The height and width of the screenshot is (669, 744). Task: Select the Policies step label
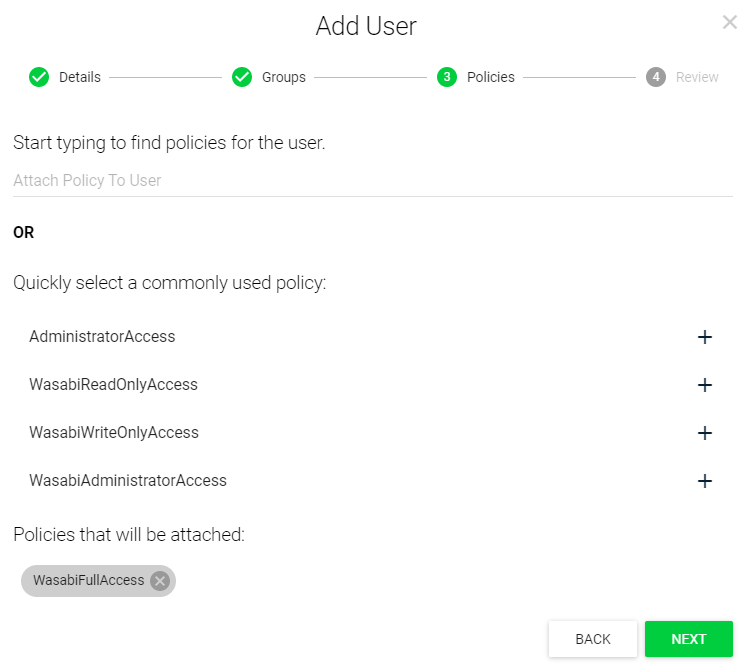[491, 77]
